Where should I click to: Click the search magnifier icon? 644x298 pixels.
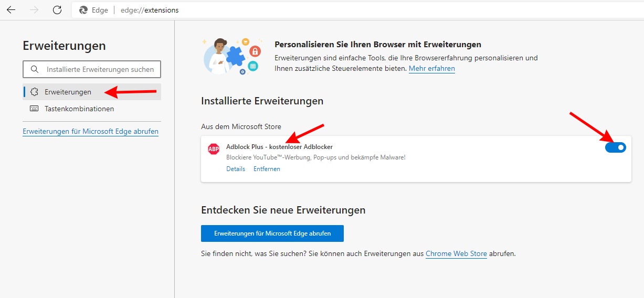click(35, 69)
